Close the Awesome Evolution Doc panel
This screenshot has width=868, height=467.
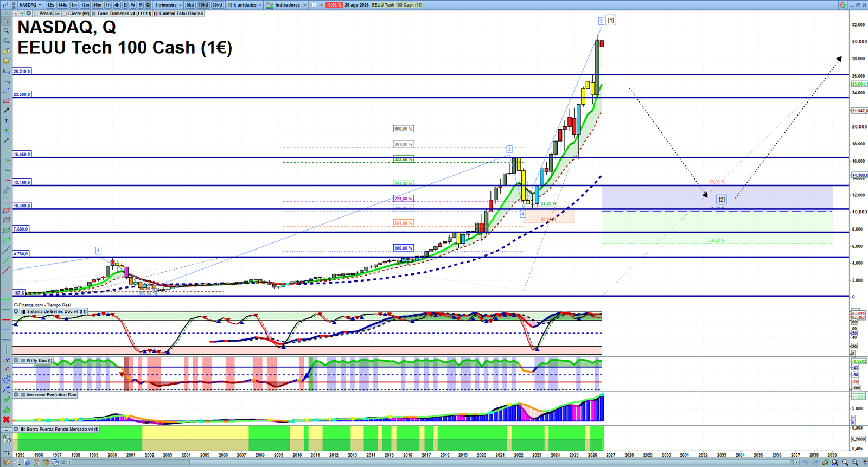[16, 395]
